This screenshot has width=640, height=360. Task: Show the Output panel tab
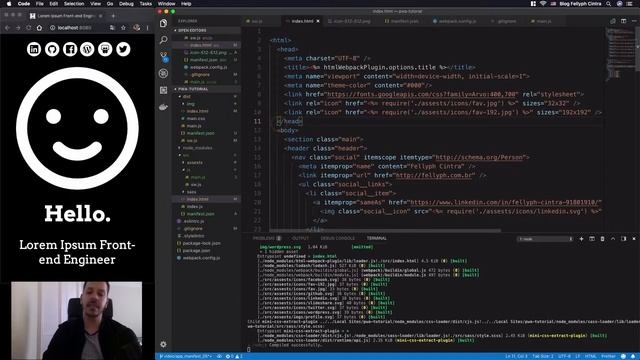pos(300,238)
